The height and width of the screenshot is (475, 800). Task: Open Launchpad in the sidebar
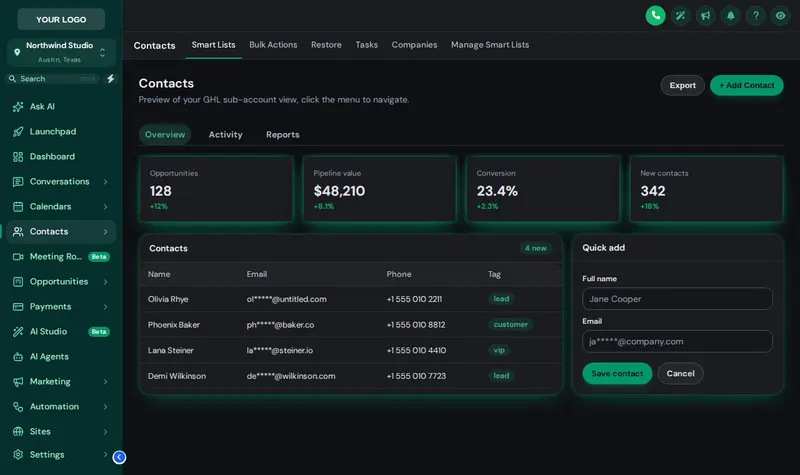click(61, 131)
